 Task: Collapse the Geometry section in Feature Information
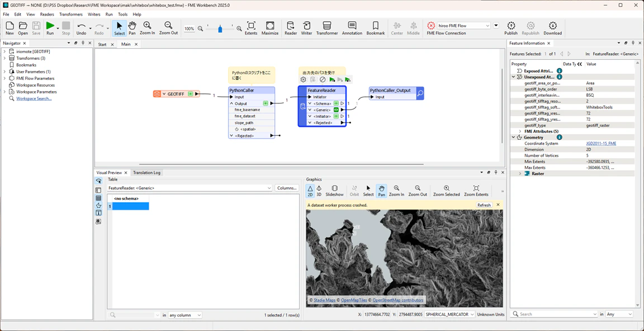pos(513,137)
